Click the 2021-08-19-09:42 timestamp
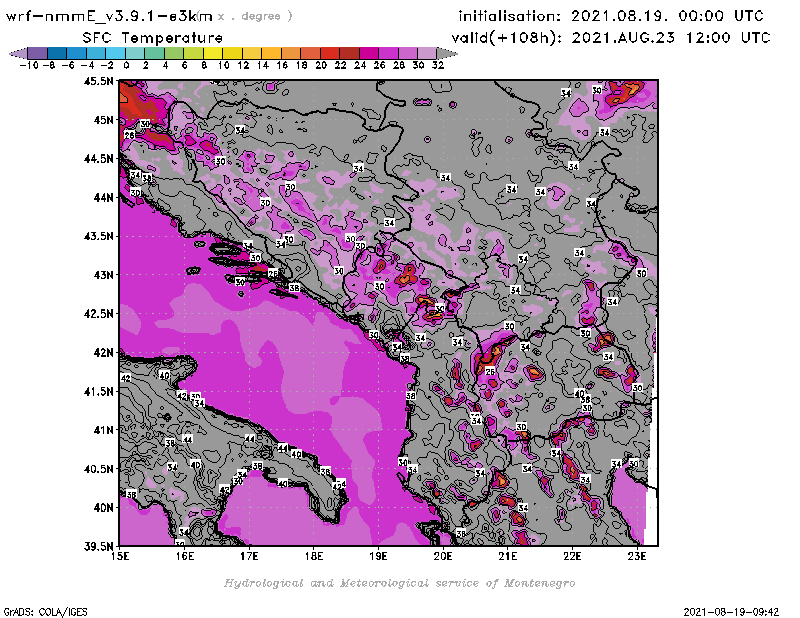This screenshot has width=800, height=618. coord(731,612)
